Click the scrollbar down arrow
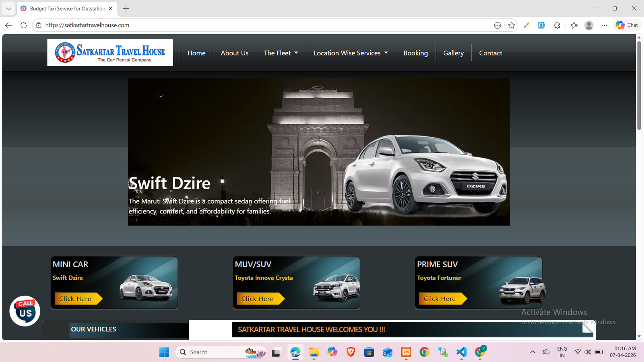 coord(639,337)
